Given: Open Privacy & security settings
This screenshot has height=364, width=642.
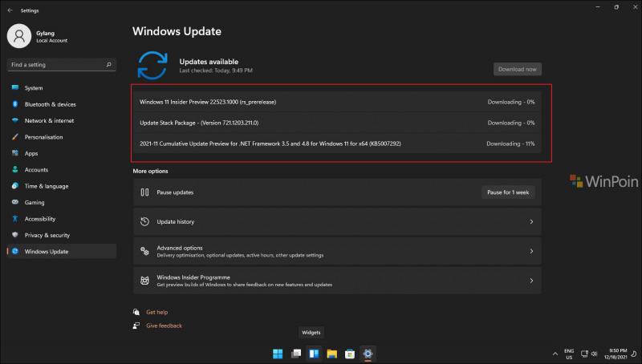Looking at the screenshot, I should (47, 235).
